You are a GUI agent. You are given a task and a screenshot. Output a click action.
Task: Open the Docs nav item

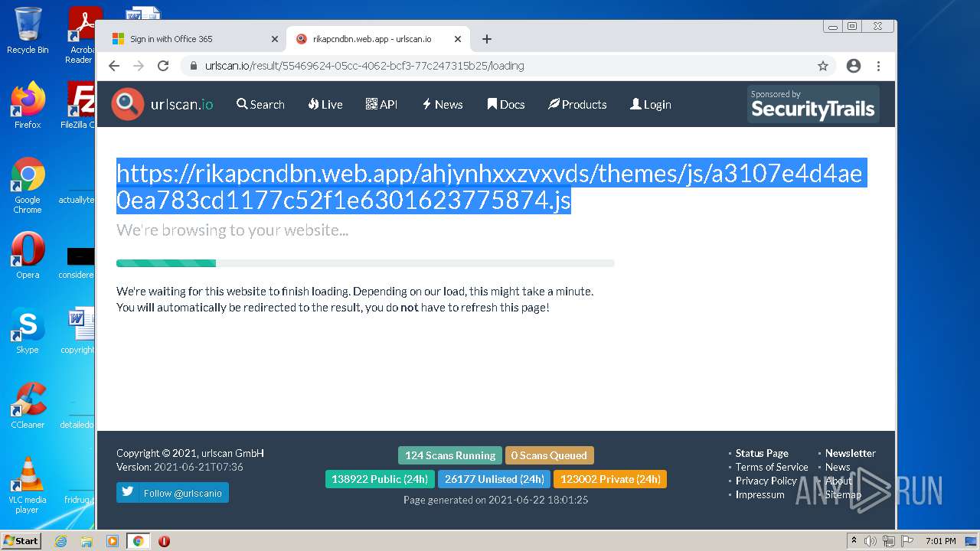[x=506, y=104]
